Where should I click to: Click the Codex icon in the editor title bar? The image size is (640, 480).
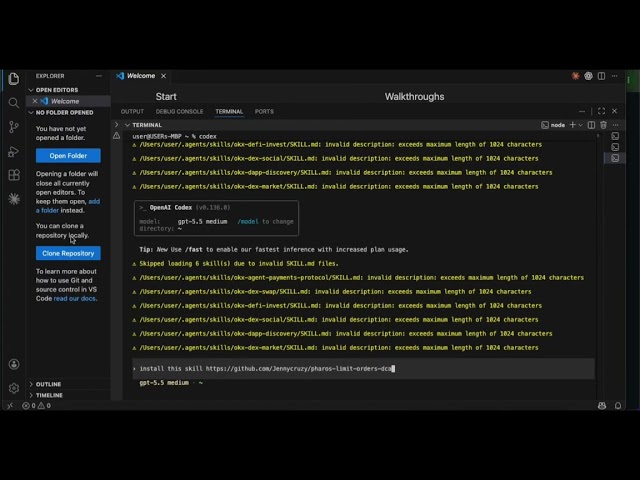tap(588, 76)
